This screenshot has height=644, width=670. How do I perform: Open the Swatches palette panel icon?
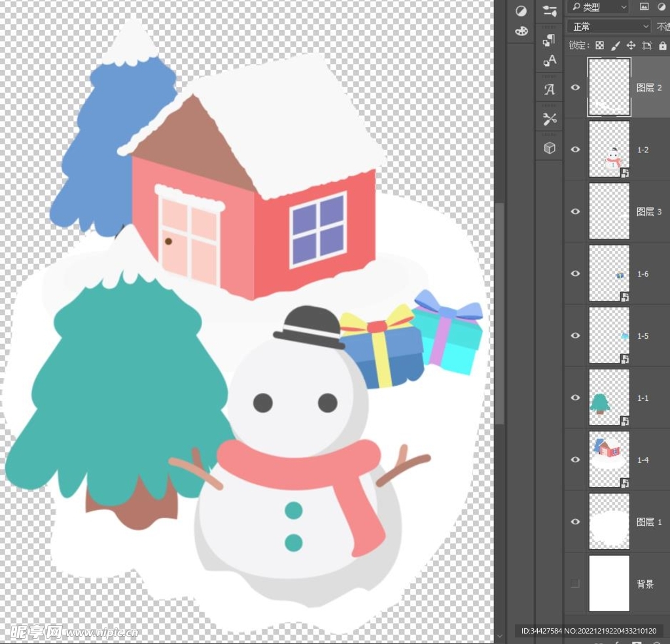(521, 31)
